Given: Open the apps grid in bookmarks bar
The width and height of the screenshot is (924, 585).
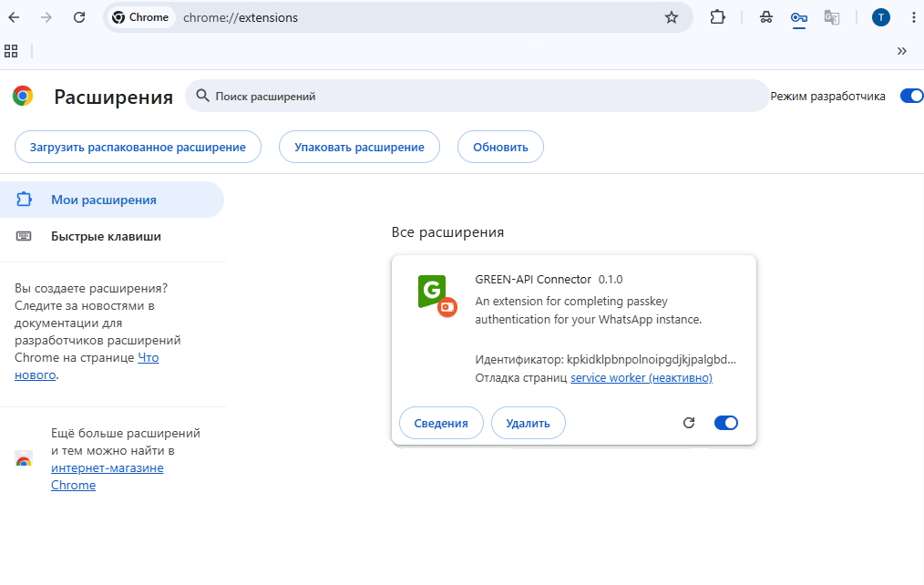Looking at the screenshot, I should 11,51.
